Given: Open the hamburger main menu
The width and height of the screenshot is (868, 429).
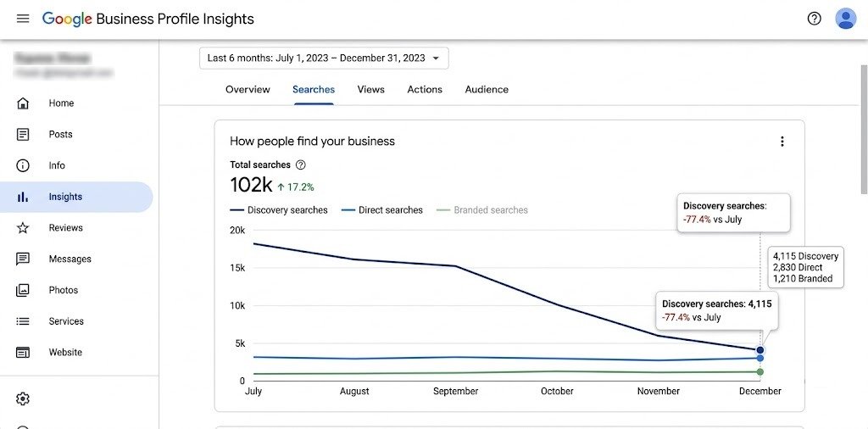Looking at the screenshot, I should (23, 19).
